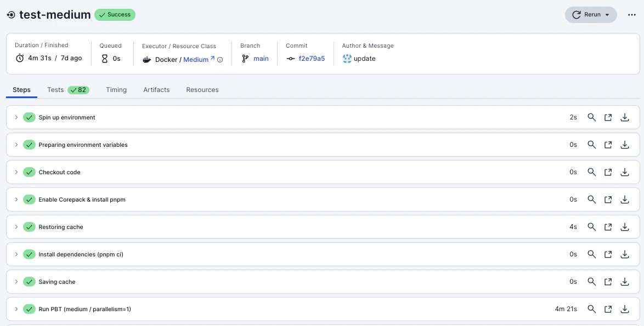This screenshot has height=326, width=644.
Task: Click the 4m 21s Run PBT duration
Action: 566,309
